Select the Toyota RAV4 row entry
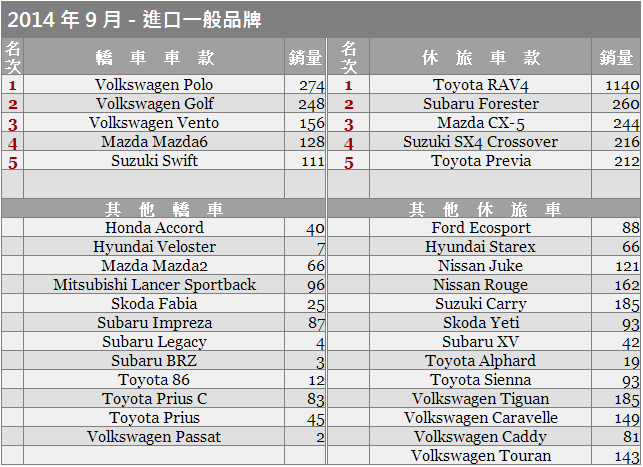This screenshot has height=467, width=643. pos(481,85)
